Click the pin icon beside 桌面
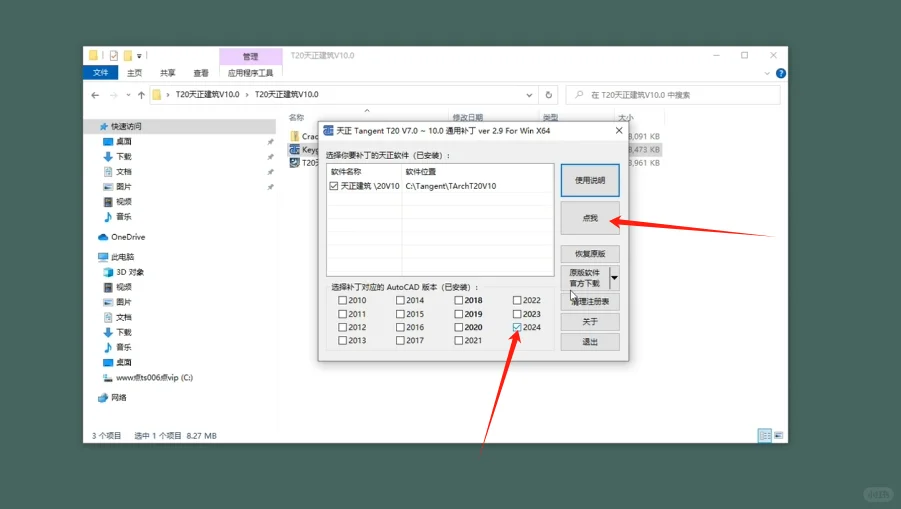 click(270, 141)
